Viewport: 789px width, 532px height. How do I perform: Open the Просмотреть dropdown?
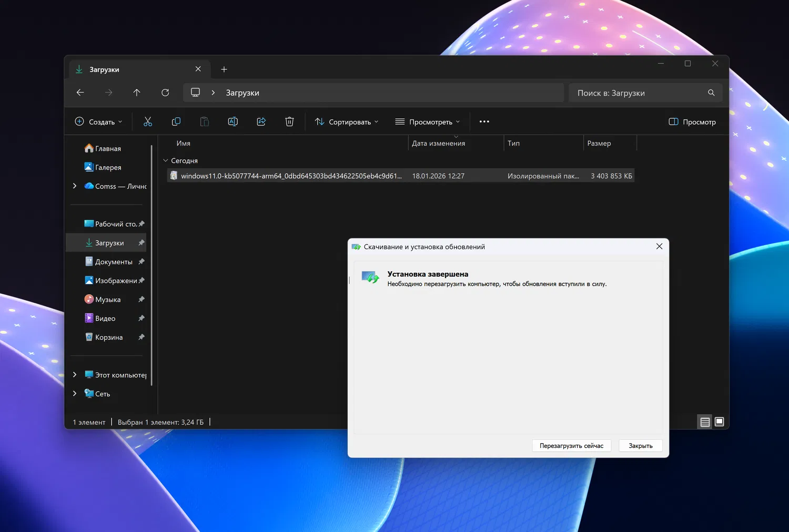coord(428,121)
